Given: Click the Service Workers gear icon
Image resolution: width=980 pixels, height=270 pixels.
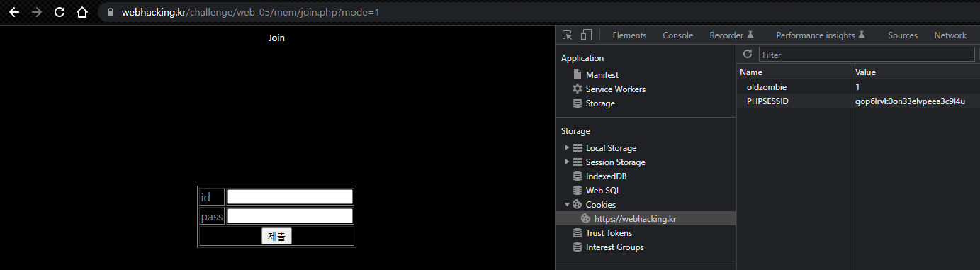Looking at the screenshot, I should [x=578, y=89].
